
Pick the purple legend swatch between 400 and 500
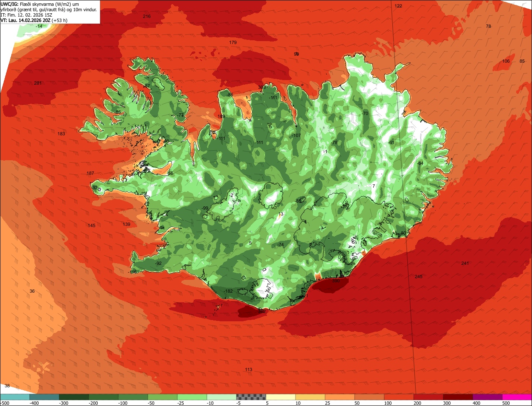tap(488, 397)
